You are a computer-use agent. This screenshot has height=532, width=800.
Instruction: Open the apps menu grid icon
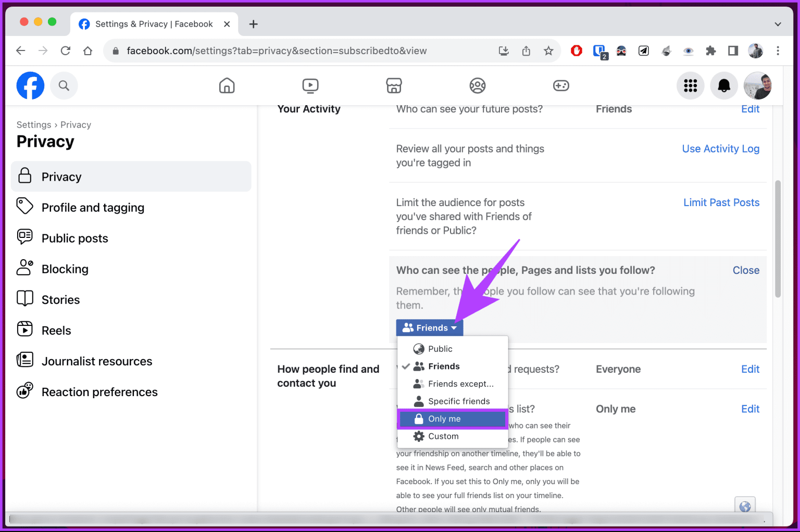(691, 85)
